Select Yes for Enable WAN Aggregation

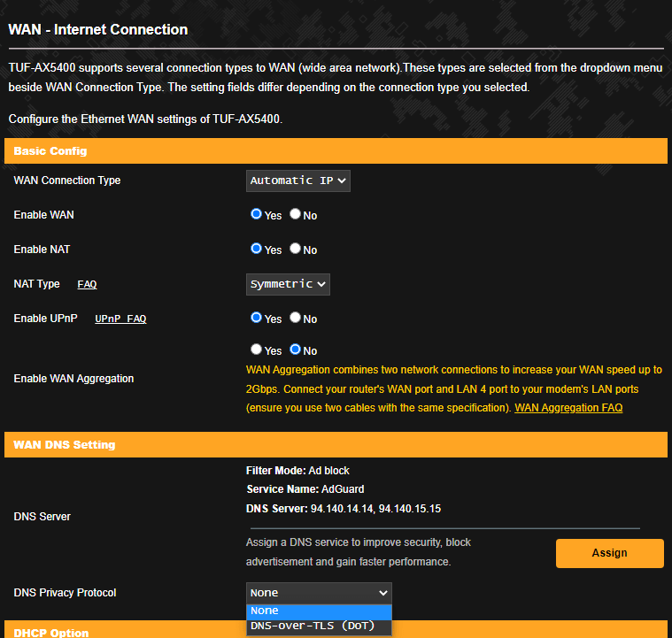256,350
